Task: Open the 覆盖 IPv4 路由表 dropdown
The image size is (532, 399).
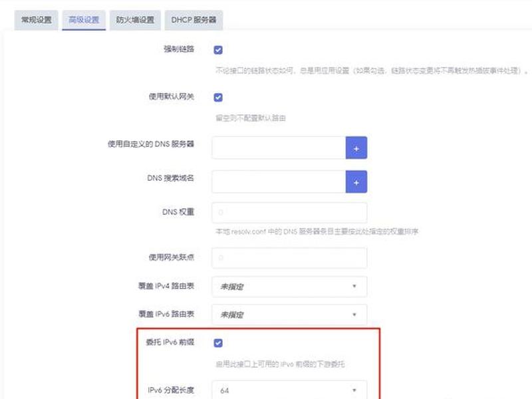Action: pyautogui.click(x=289, y=287)
